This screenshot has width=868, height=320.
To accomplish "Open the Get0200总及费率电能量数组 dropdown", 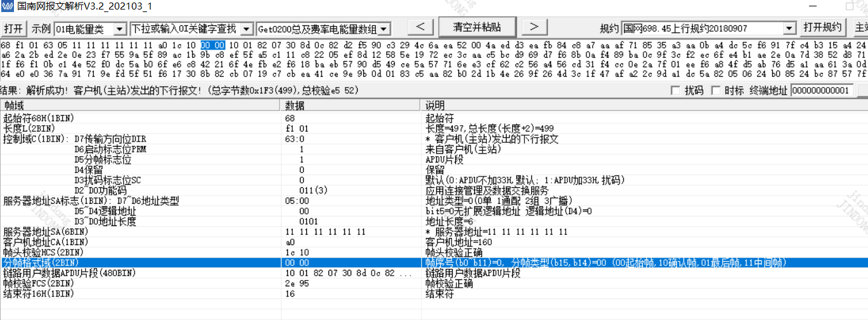I will click(x=385, y=29).
